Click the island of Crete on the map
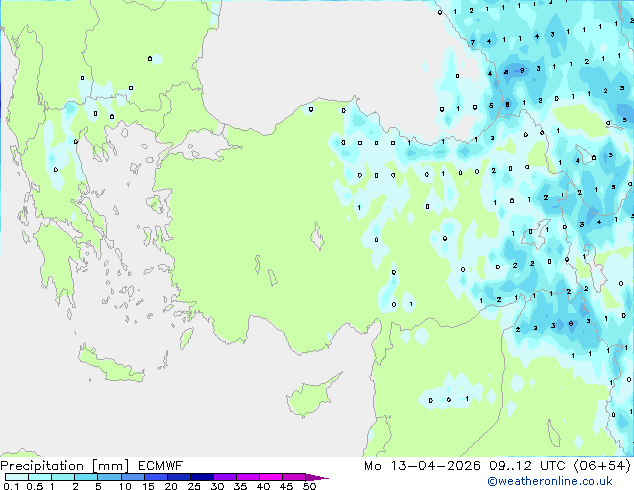Viewport: 634px width, 490px height. (111, 366)
